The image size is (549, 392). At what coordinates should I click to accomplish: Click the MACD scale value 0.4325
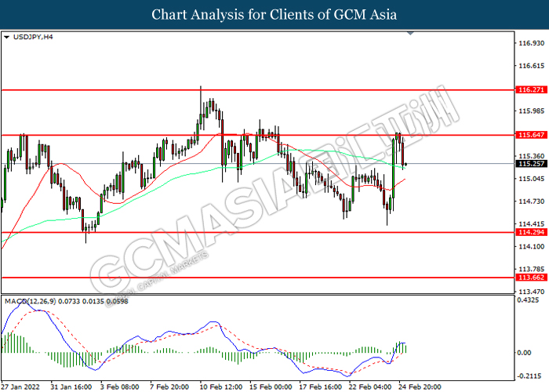pos(528,300)
